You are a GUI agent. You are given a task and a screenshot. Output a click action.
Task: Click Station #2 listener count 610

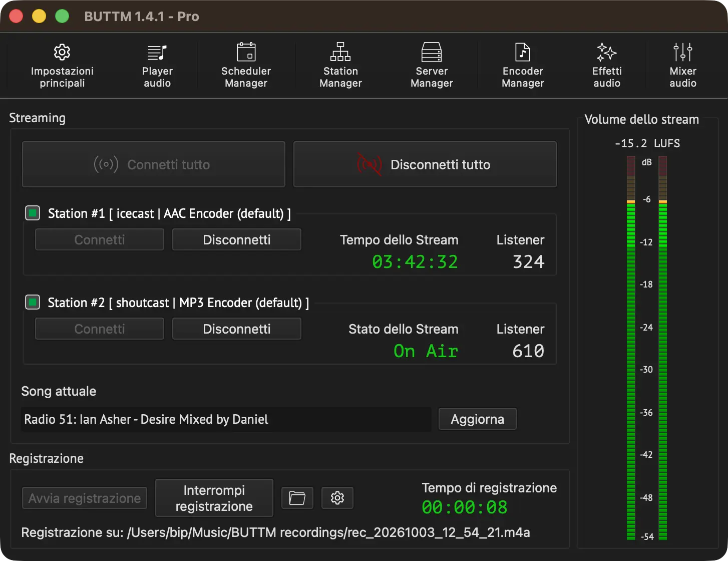coord(529,351)
